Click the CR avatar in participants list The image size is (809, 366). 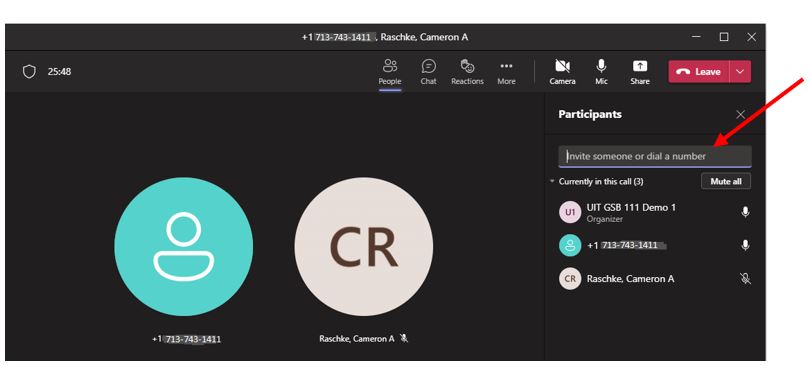(570, 279)
